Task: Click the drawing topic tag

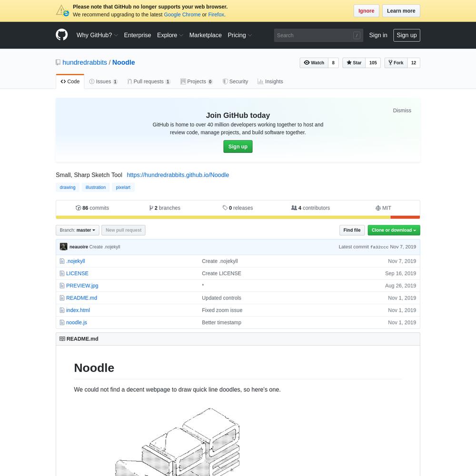Action: click(x=68, y=187)
